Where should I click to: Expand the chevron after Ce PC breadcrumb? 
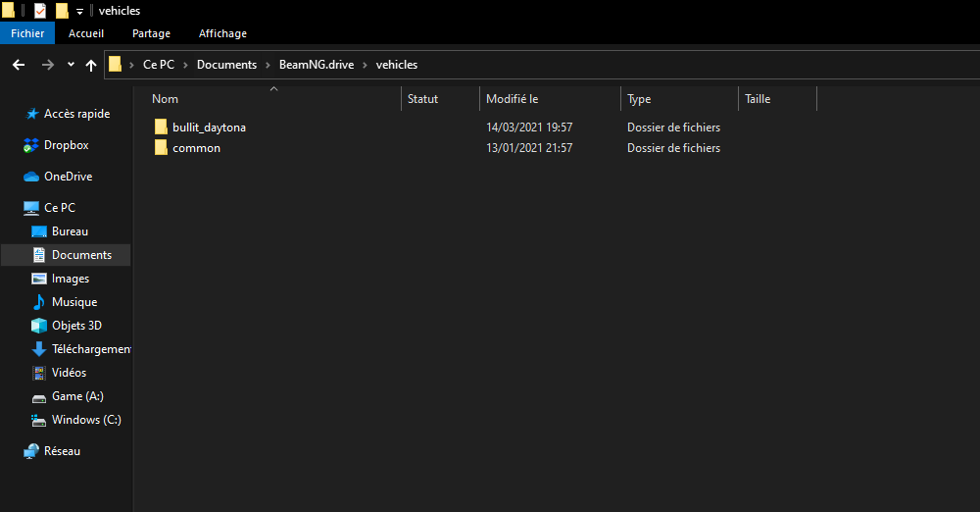click(x=185, y=65)
